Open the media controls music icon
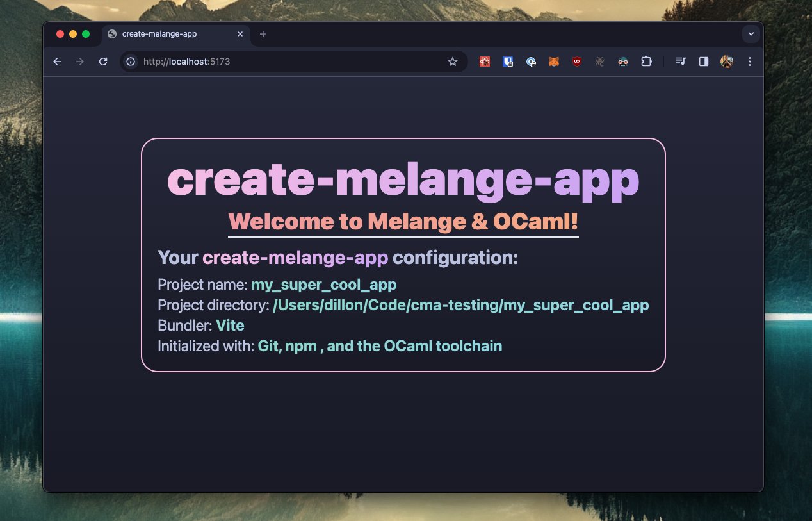The image size is (812, 521). [x=681, y=62]
